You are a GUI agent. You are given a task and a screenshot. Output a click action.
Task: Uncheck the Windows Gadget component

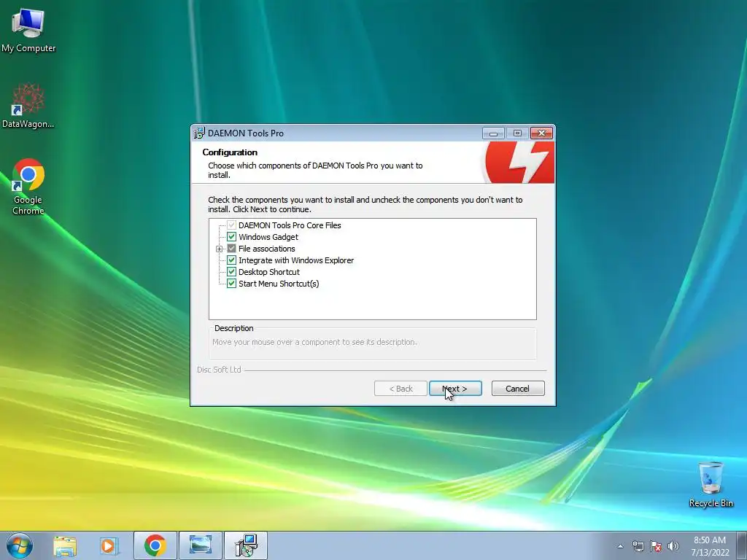tap(231, 237)
